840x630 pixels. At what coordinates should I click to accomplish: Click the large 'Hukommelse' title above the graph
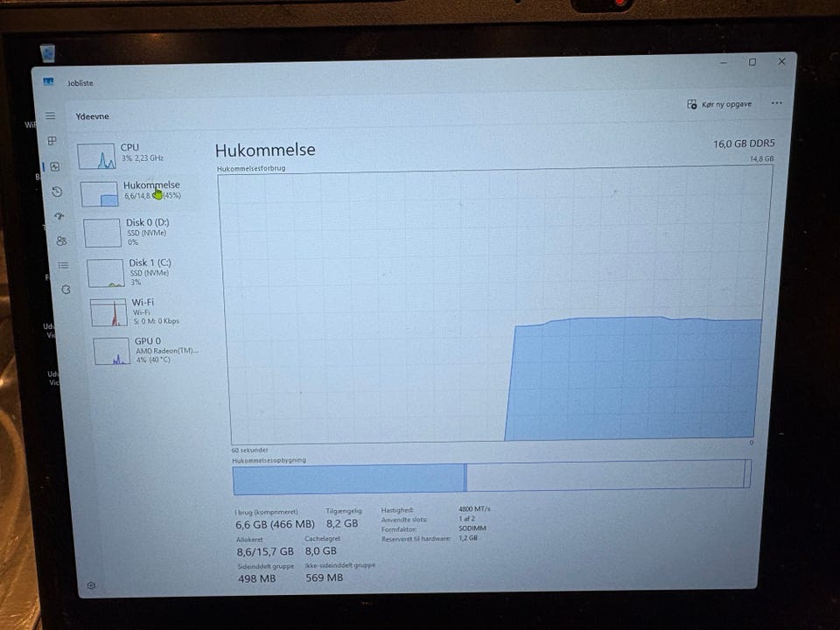pyautogui.click(x=265, y=150)
